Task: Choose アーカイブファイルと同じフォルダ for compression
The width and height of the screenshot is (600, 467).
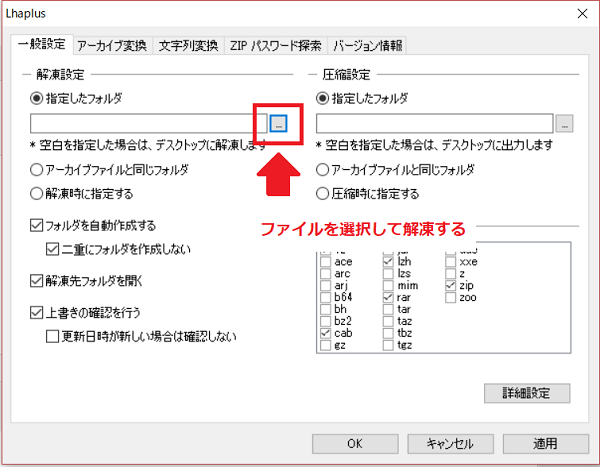Action: pyautogui.click(x=395, y=170)
